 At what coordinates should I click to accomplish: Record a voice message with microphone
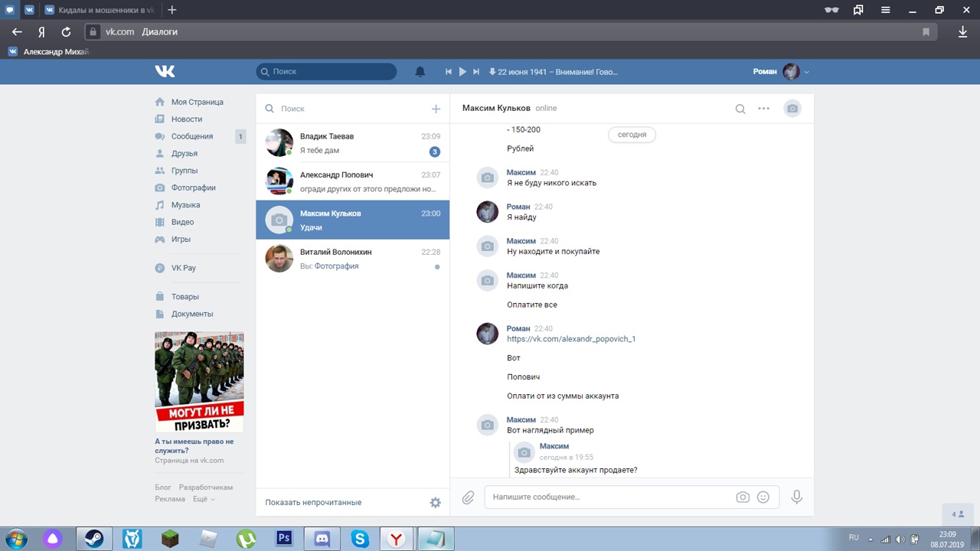tap(796, 497)
